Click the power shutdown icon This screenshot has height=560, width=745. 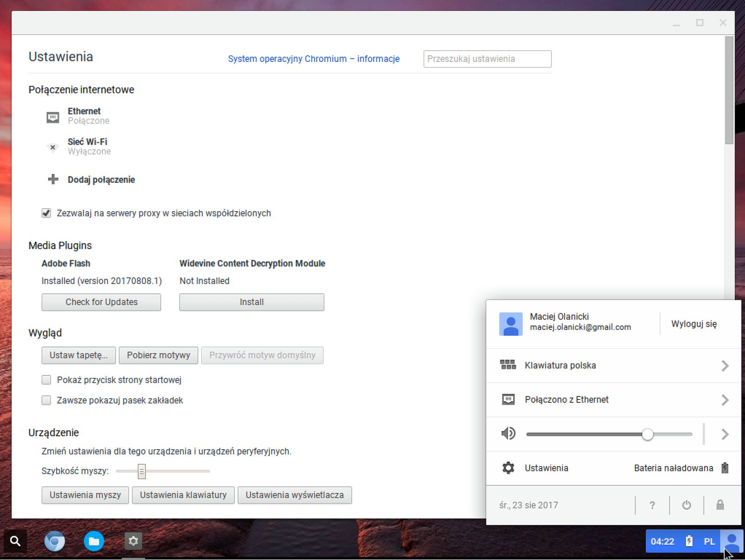tap(687, 505)
